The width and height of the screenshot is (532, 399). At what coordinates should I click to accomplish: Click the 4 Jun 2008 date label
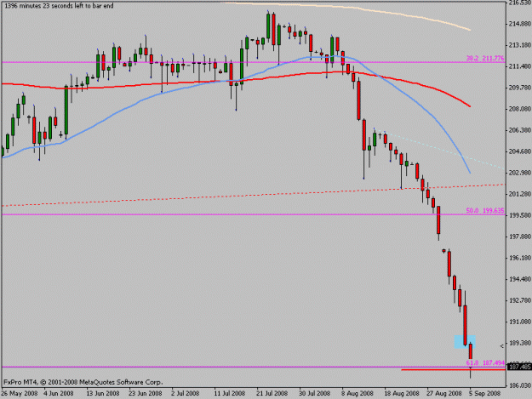pos(59,393)
